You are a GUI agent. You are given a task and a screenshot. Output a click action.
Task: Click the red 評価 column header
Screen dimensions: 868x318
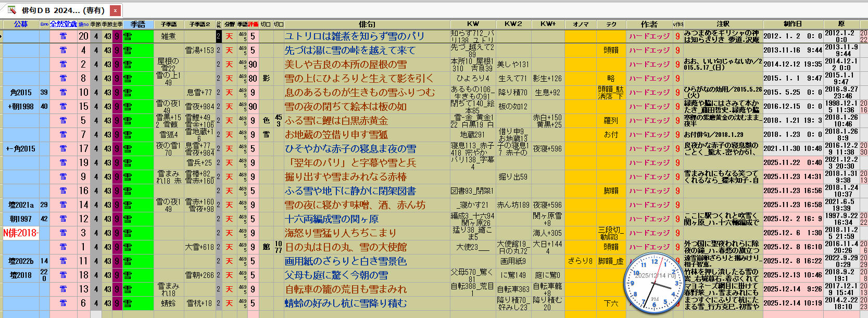pyautogui.click(x=253, y=24)
